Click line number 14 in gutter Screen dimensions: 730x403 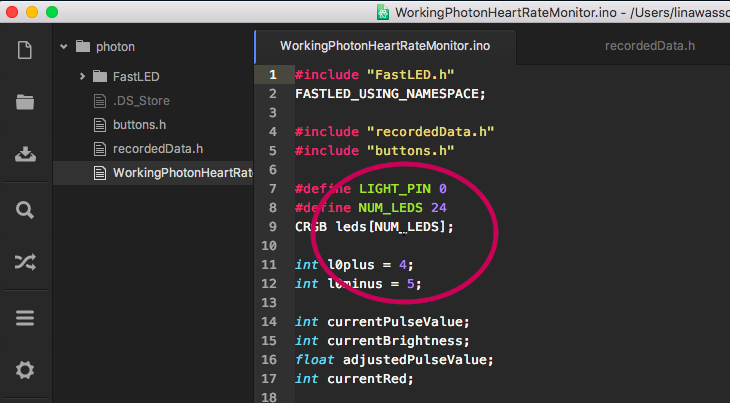point(269,322)
